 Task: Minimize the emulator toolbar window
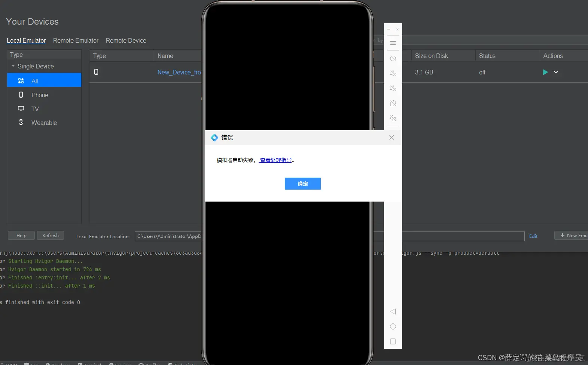coord(389,29)
